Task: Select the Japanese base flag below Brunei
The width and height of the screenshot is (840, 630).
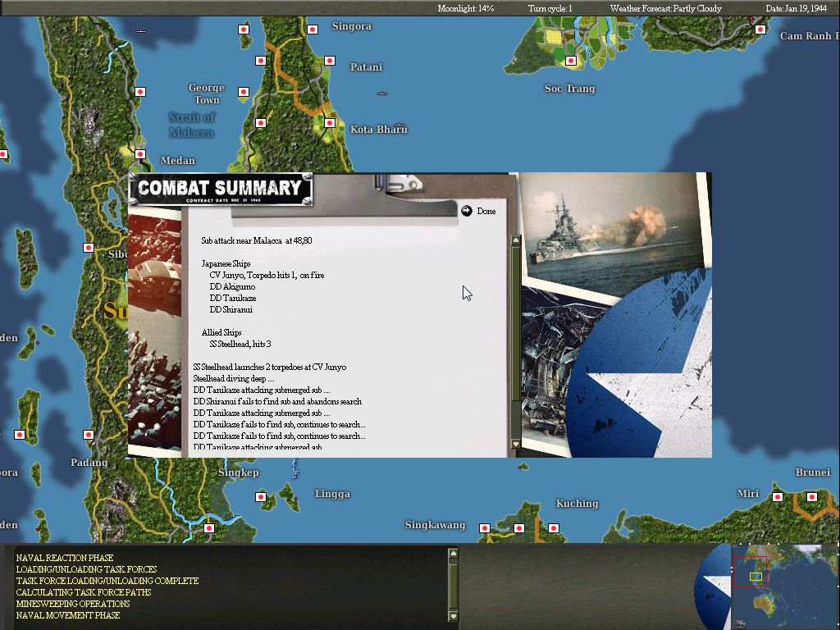Action: click(x=812, y=496)
